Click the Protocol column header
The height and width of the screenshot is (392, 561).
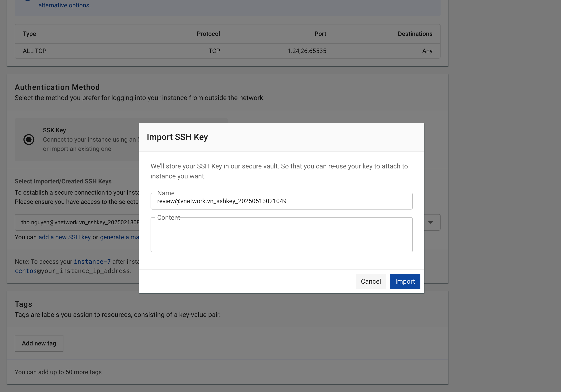[x=208, y=34]
